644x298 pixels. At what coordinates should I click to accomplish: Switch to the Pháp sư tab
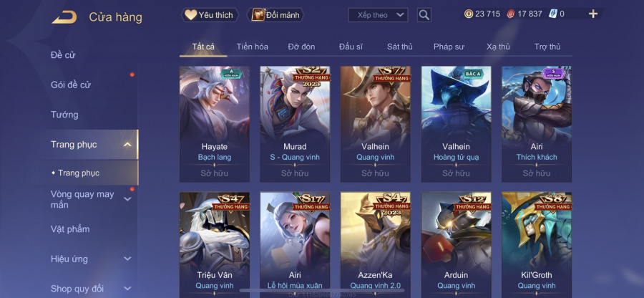click(x=449, y=47)
